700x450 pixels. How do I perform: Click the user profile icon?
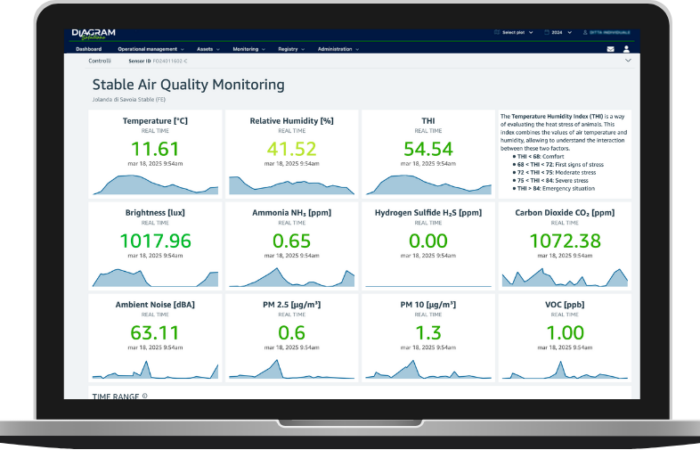(x=626, y=49)
